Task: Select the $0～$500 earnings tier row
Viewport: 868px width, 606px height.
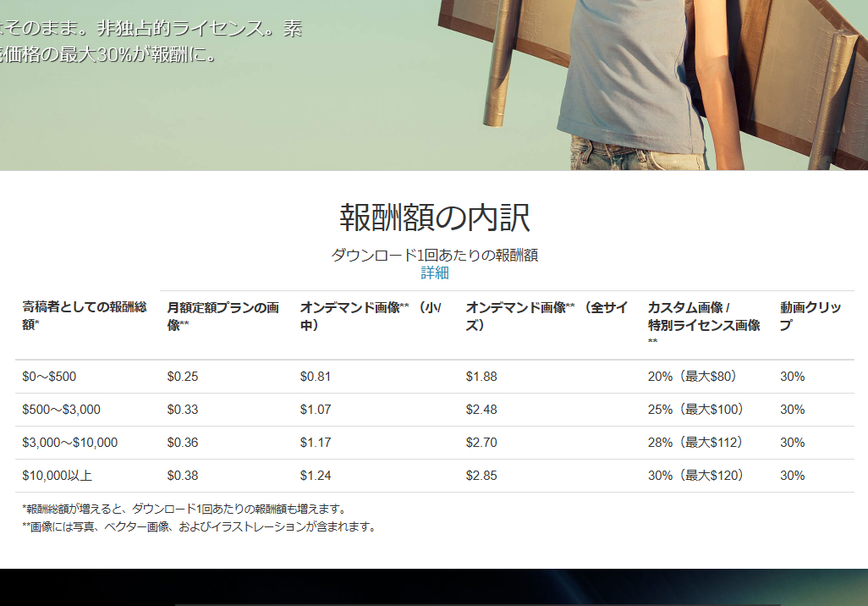Action: [47, 377]
